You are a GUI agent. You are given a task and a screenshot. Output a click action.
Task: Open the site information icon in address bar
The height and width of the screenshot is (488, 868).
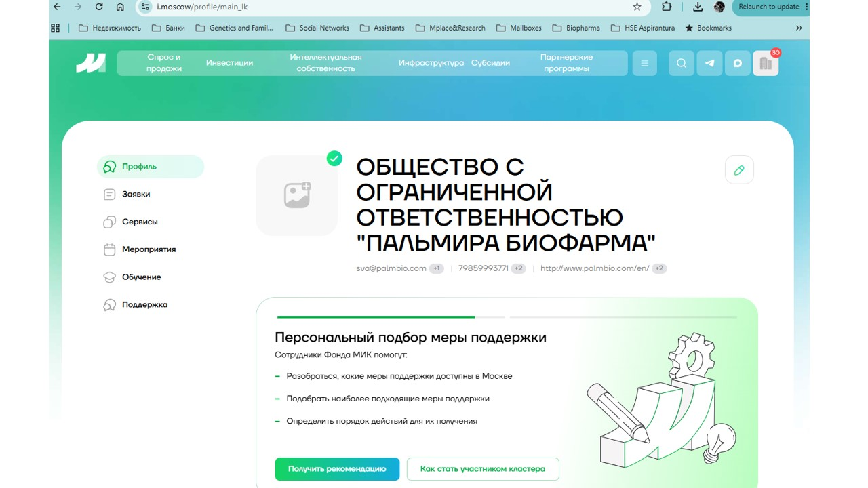pyautogui.click(x=144, y=7)
